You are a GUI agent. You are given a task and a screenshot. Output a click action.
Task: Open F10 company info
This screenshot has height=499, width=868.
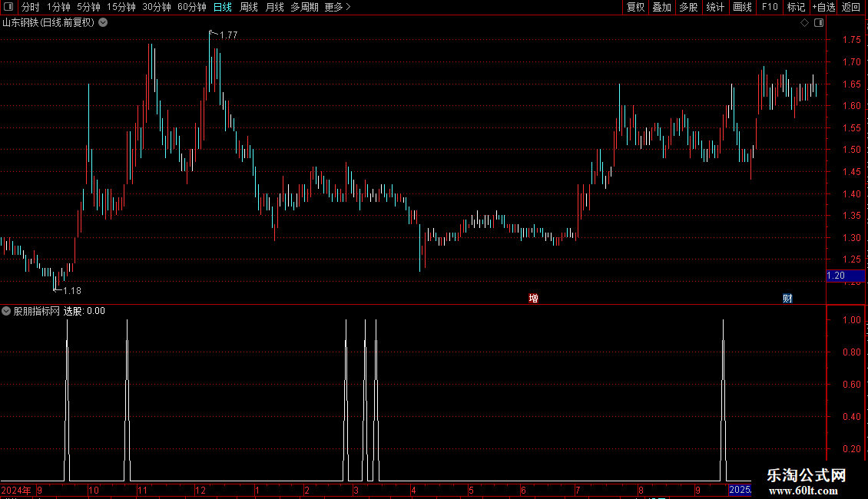click(x=770, y=7)
